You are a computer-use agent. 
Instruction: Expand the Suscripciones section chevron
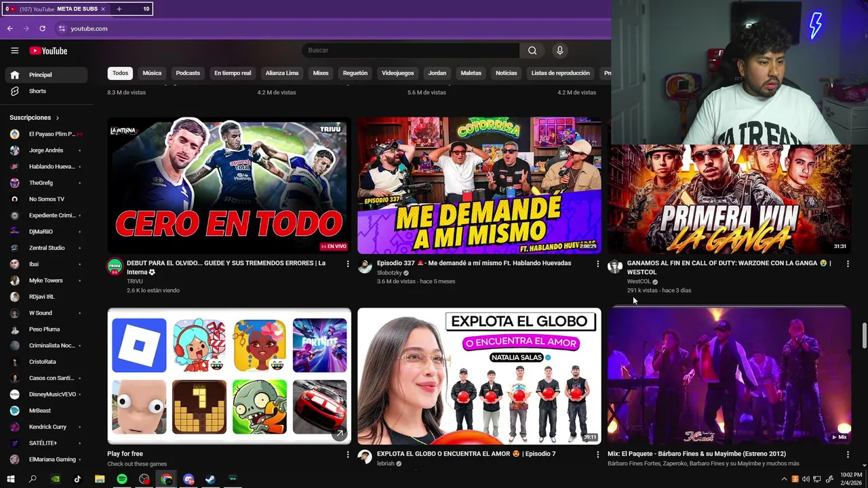[57, 118]
